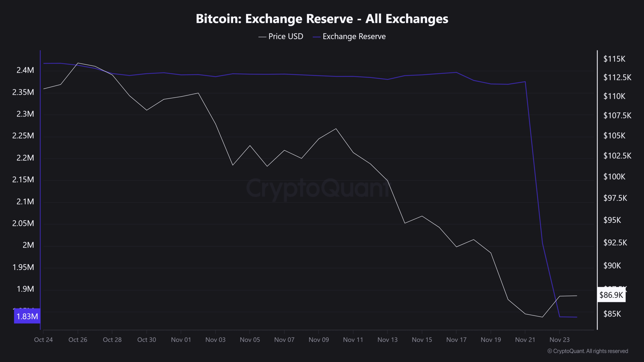Select the Nov 11 date tick label
This screenshot has width=644, height=362.
353,340
